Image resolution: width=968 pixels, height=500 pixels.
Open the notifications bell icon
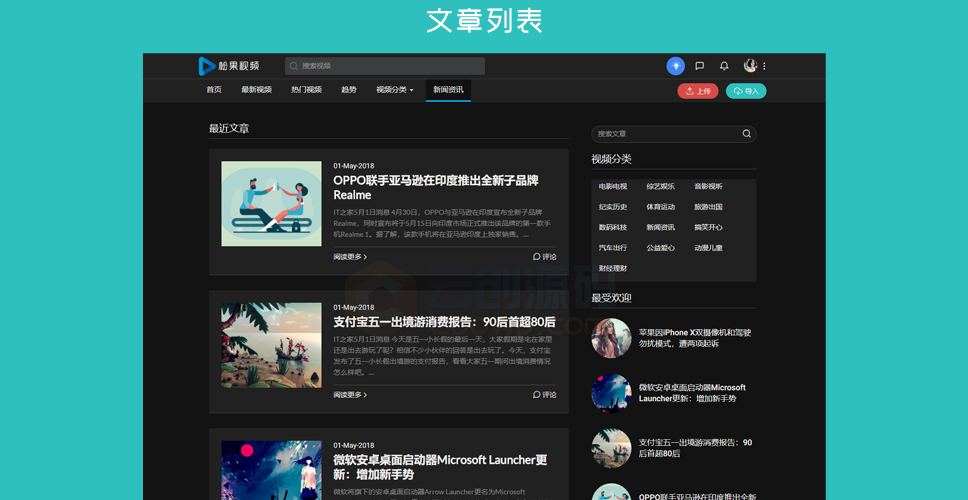click(x=724, y=66)
